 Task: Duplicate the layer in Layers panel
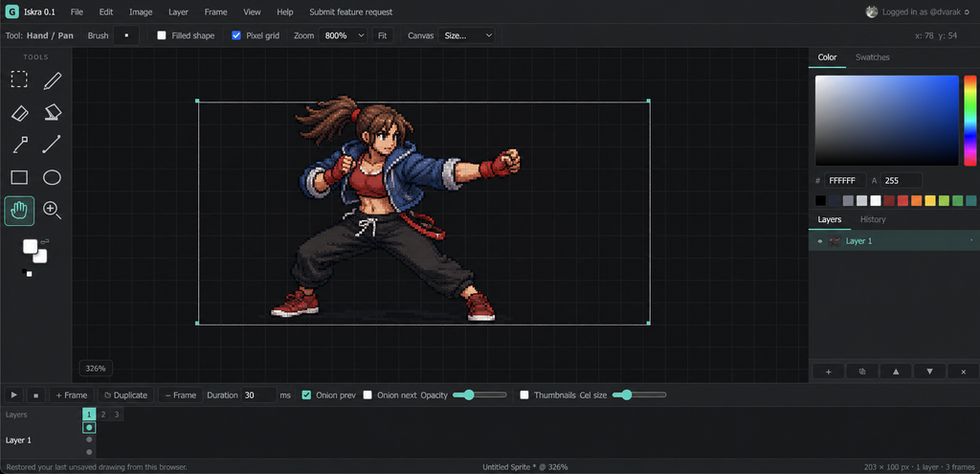click(x=862, y=371)
